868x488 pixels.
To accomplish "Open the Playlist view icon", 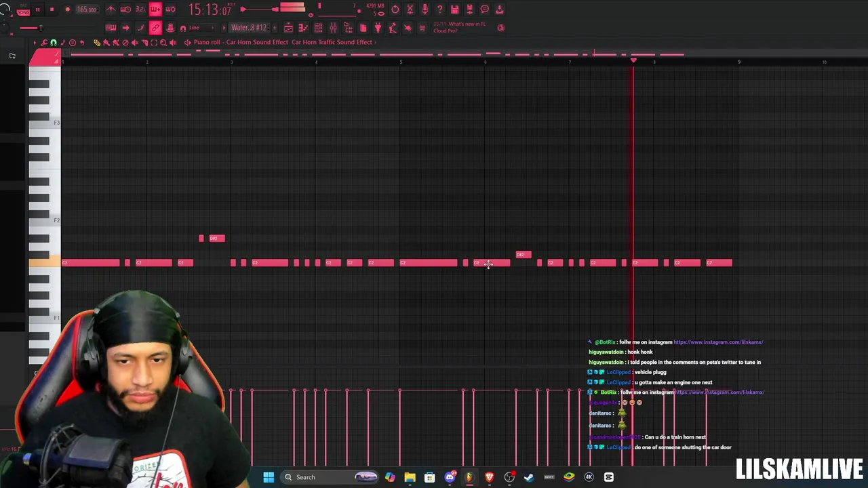I will [288, 28].
